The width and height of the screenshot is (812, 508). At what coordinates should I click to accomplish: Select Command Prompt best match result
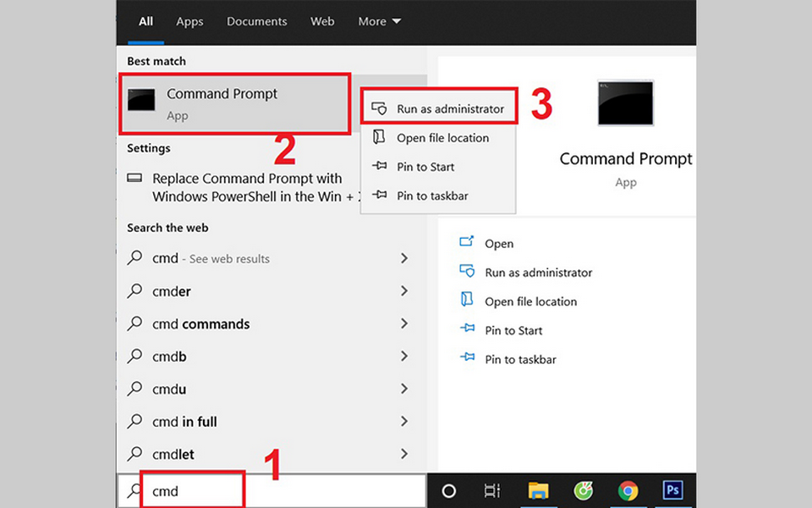point(234,103)
